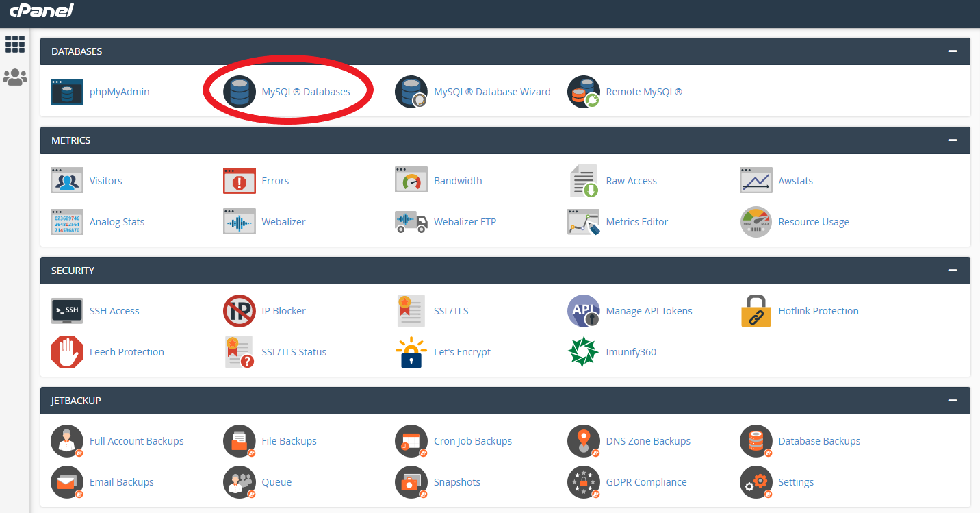Open the phpMyAdmin icon
The width and height of the screenshot is (980, 513).
click(x=66, y=92)
